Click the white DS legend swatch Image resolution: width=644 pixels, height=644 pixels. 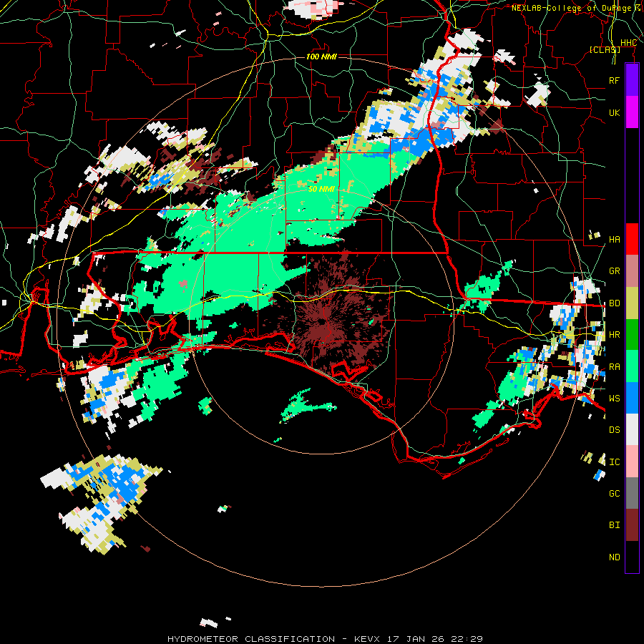pos(632,429)
